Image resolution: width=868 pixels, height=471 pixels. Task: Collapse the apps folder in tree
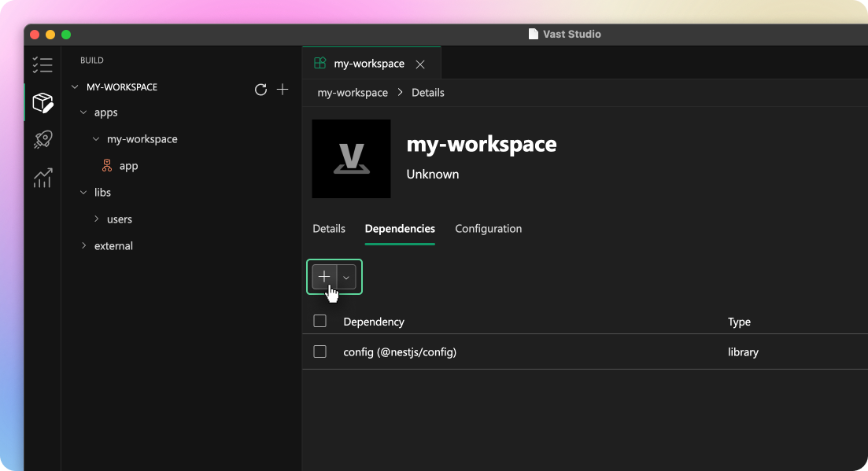(85, 112)
